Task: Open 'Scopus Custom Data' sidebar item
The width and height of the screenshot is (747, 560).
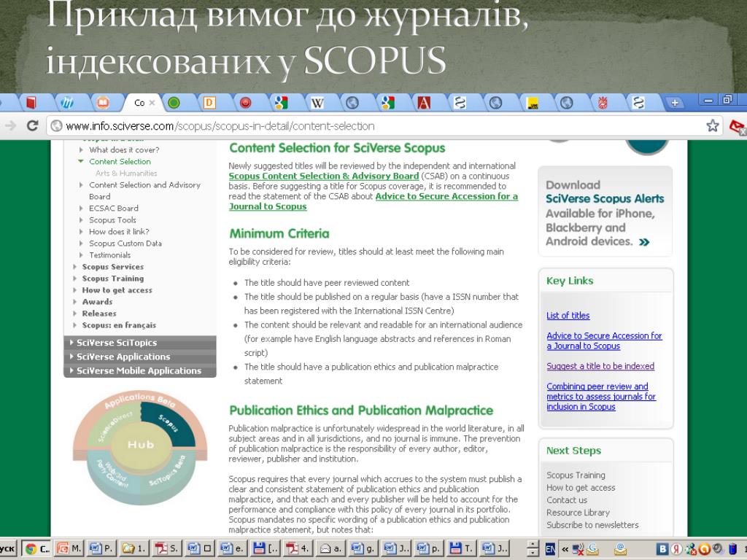Action: click(125, 244)
